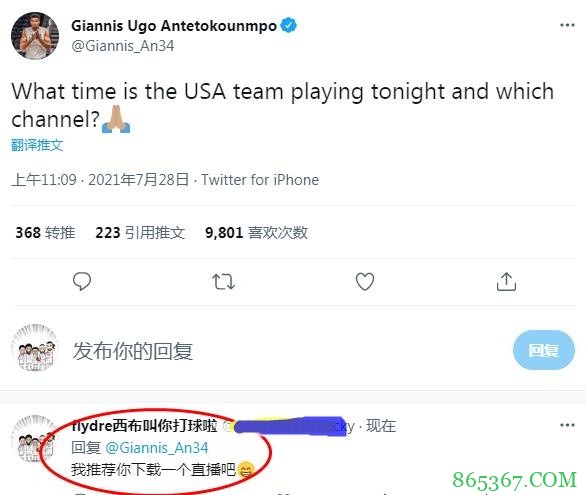Show the 9,801 喜欢次数 likes list
The height and width of the screenshot is (495, 586).
pos(256,232)
